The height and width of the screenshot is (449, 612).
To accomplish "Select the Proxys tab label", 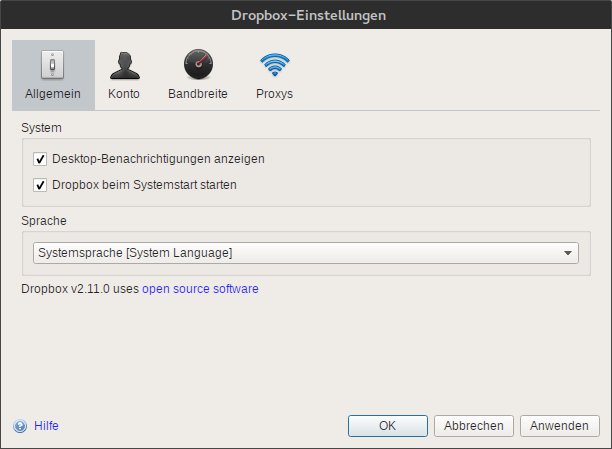I will 273,94.
